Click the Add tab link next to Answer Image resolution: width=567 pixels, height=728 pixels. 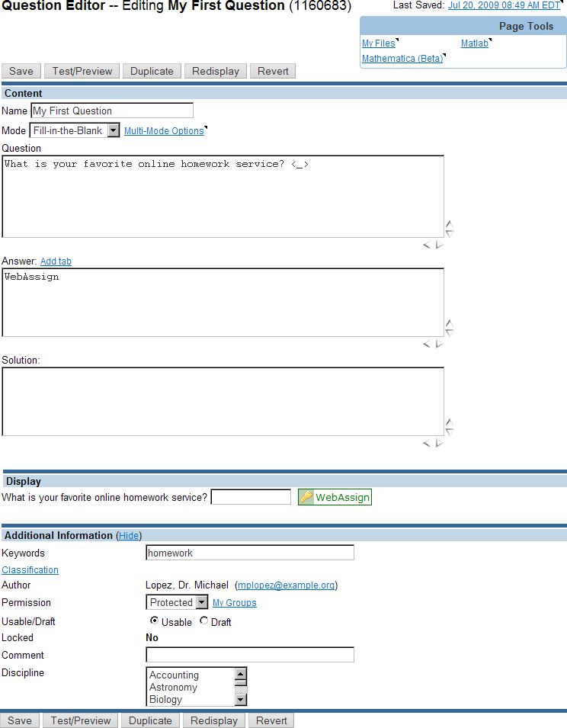[x=56, y=261]
